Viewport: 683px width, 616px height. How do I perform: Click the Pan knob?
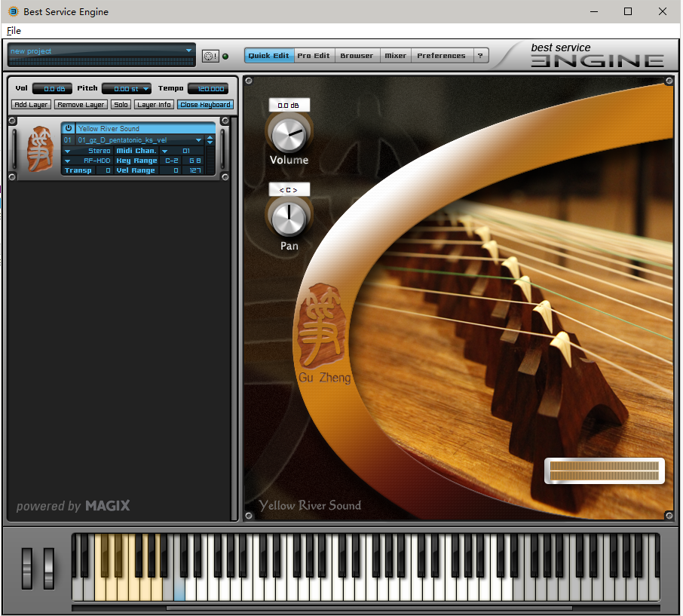[x=289, y=219]
